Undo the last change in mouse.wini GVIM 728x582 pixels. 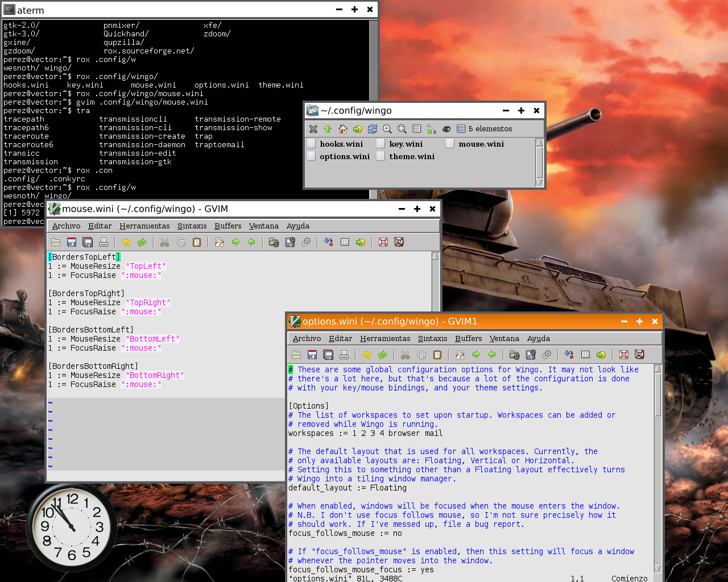click(126, 242)
